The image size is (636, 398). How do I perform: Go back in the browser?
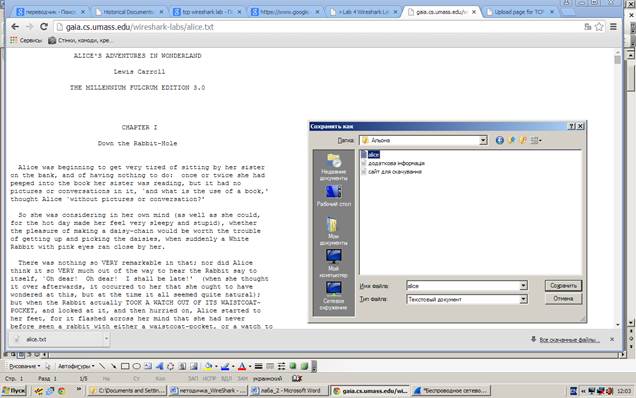[x=15, y=27]
